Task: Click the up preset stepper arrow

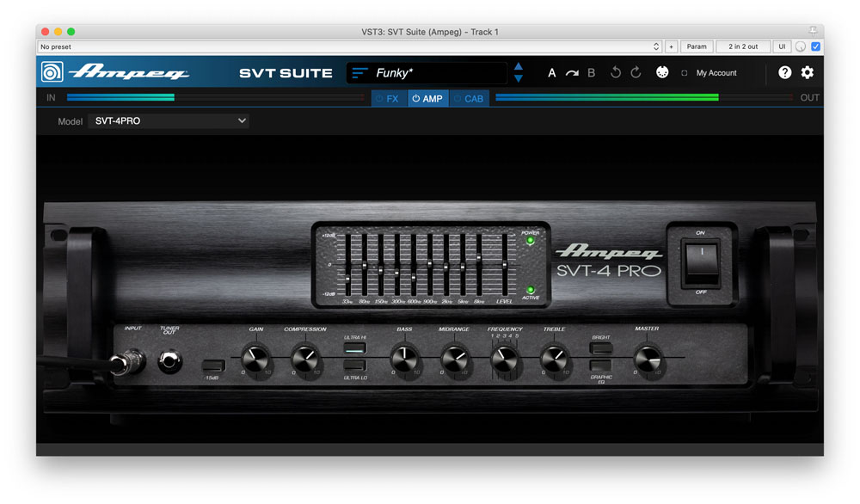Action: point(518,67)
